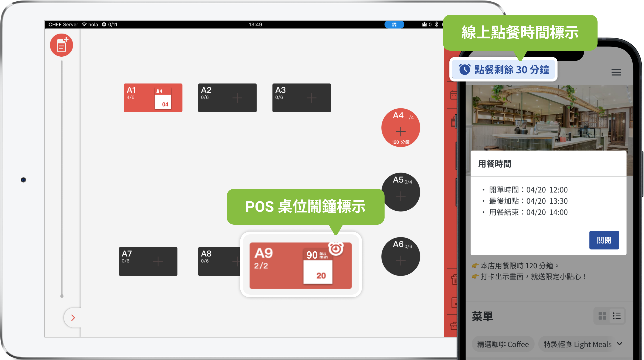The image size is (644, 360).
Task: Expand menu categories with the down chevron
Action: click(x=619, y=344)
